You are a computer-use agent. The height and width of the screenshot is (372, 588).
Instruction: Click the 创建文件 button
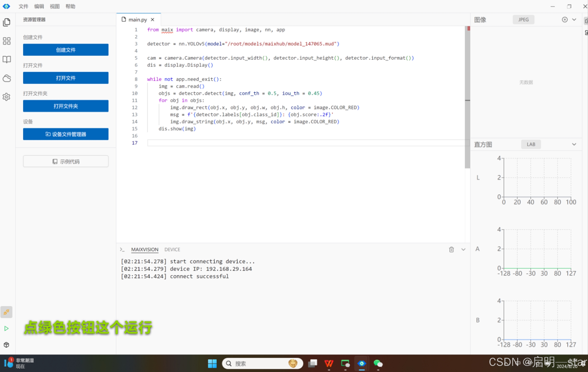click(66, 50)
